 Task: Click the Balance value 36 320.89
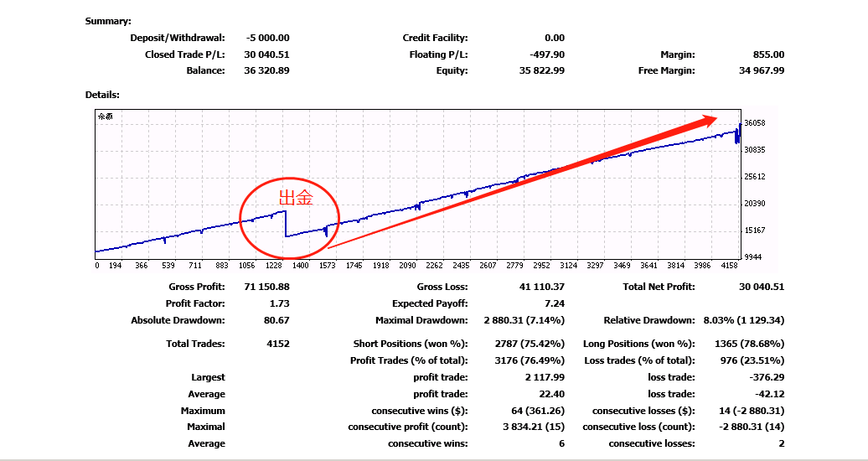266,70
